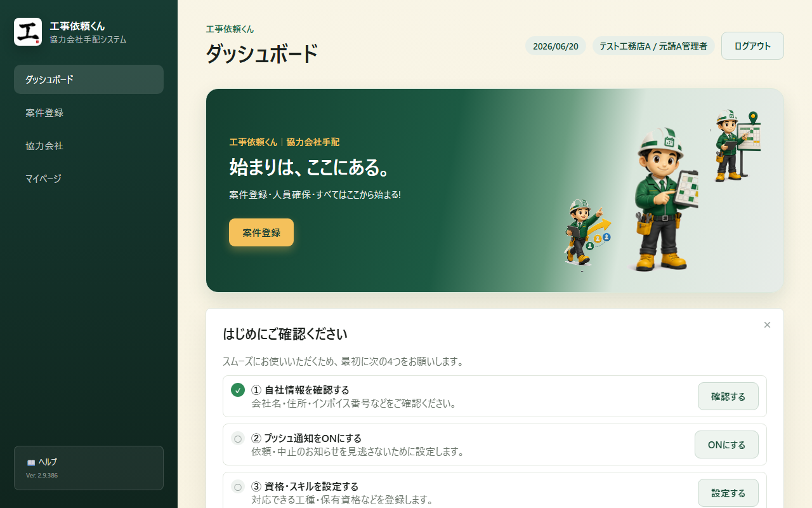Toggle the circle for プッシュ通知をONにする
The image size is (812, 508).
(238, 438)
